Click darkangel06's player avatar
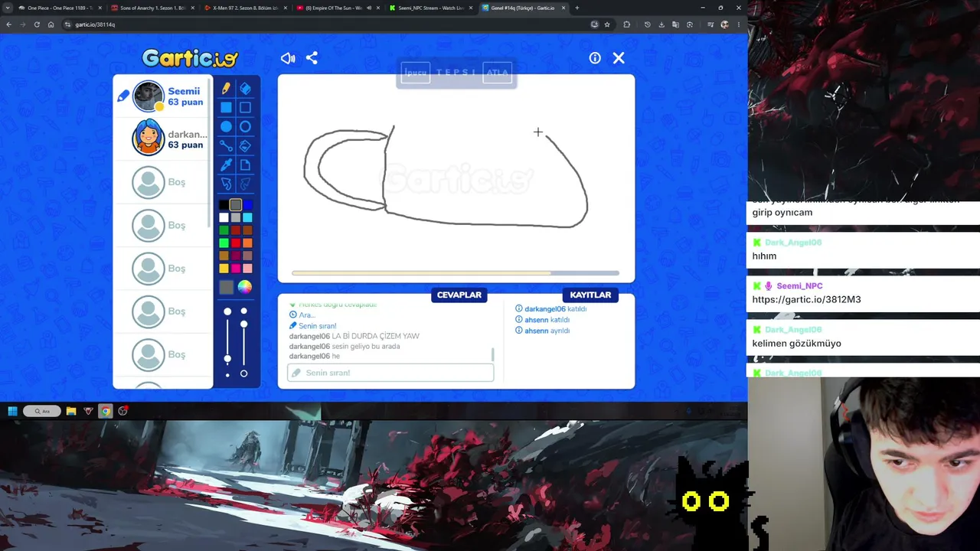The image size is (980, 551). point(148,139)
